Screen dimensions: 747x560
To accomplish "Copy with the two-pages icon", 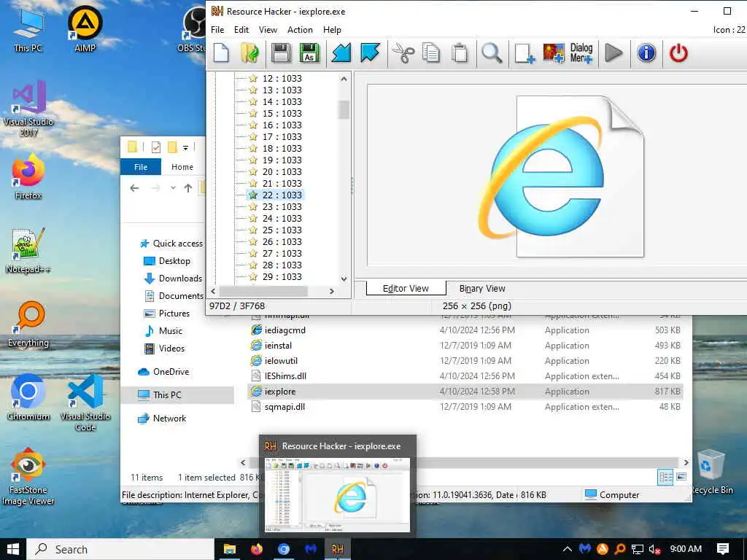I will coord(431,52).
